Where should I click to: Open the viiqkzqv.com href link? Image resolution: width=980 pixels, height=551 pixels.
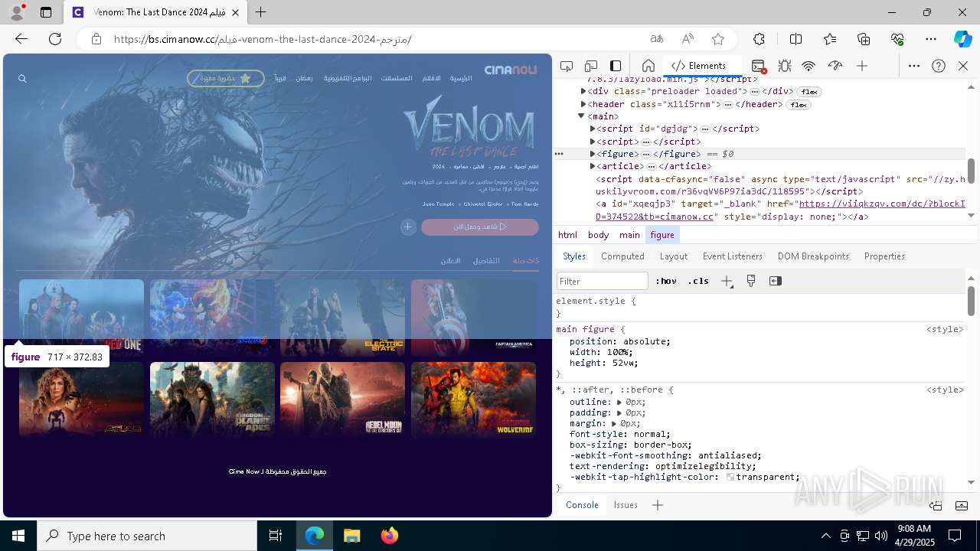tap(780, 210)
